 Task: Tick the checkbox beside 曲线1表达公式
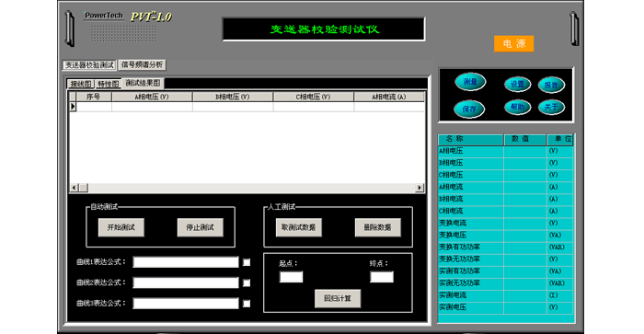click(247, 262)
